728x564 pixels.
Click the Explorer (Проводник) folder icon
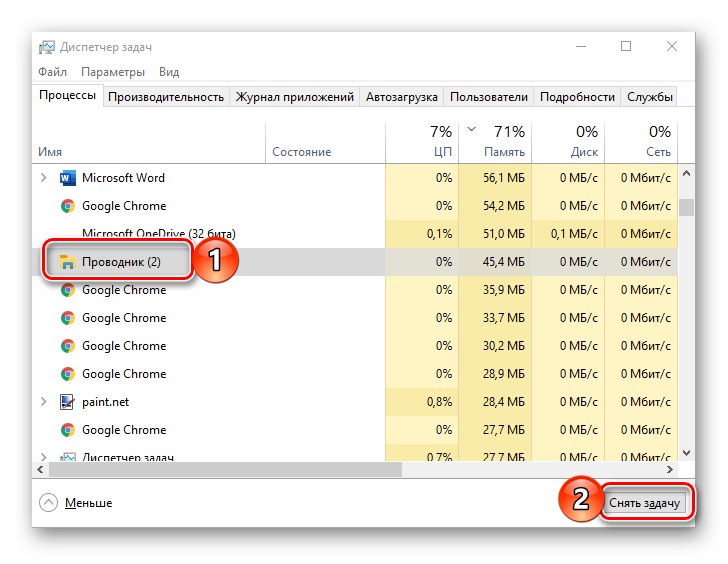68,262
